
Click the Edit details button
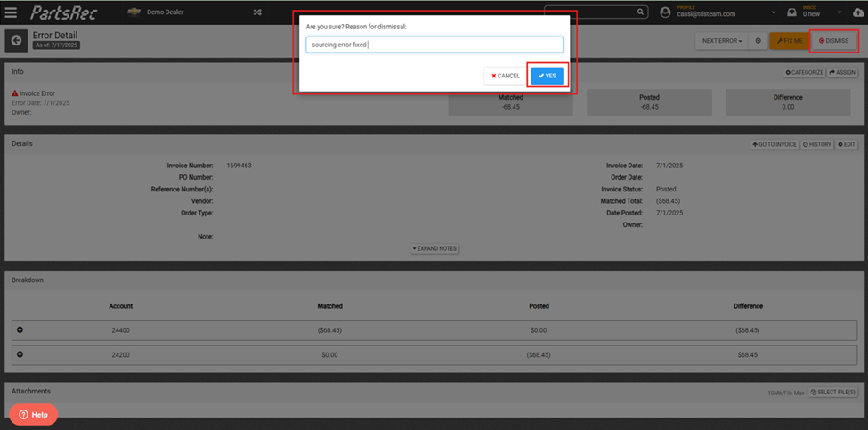pyautogui.click(x=847, y=144)
